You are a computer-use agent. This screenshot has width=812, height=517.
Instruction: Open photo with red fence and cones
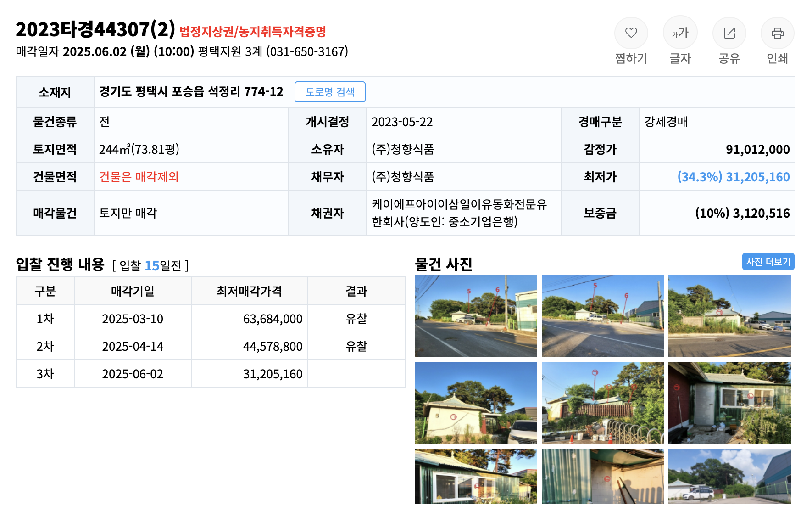603,403
